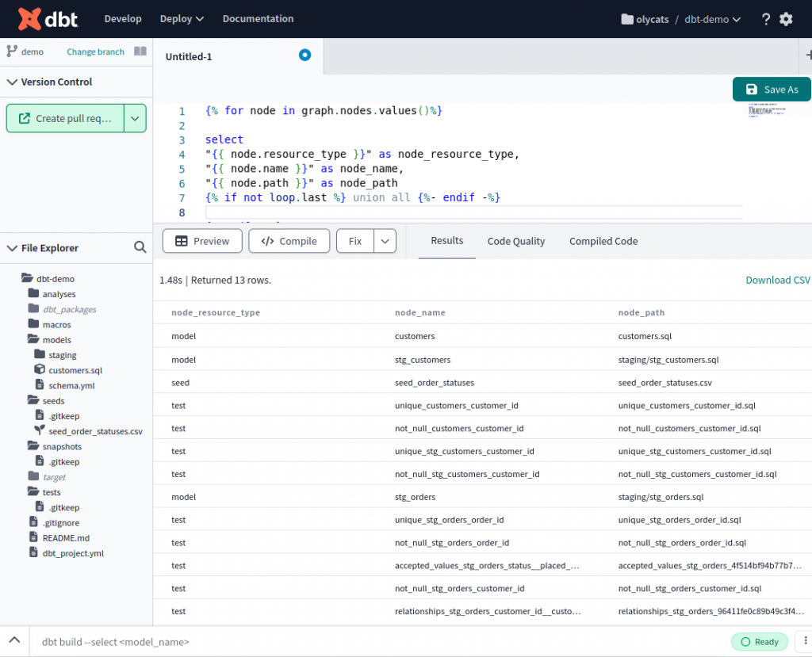Click the macros folder icon
Screen dimensions: 812x657
tap(33, 323)
